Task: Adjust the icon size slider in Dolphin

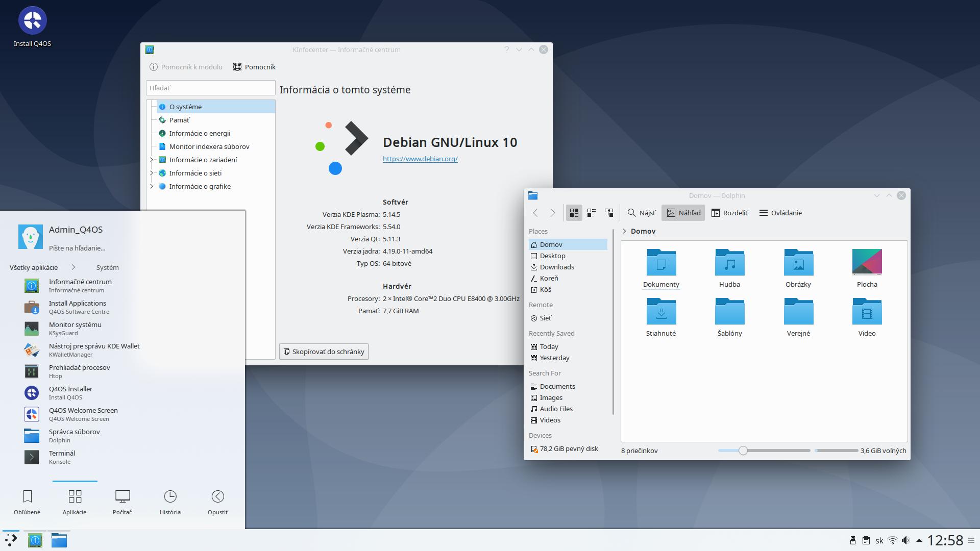Action: point(743,450)
